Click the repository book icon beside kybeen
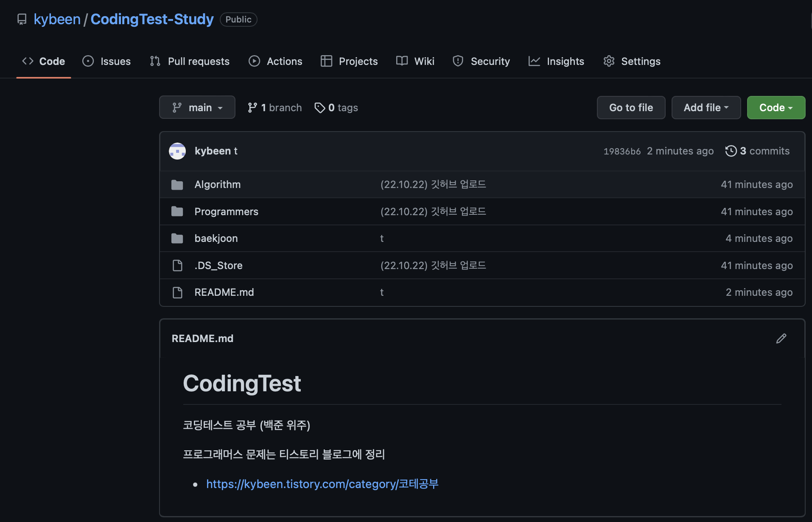Screen dimensions: 812x522 [22, 20]
